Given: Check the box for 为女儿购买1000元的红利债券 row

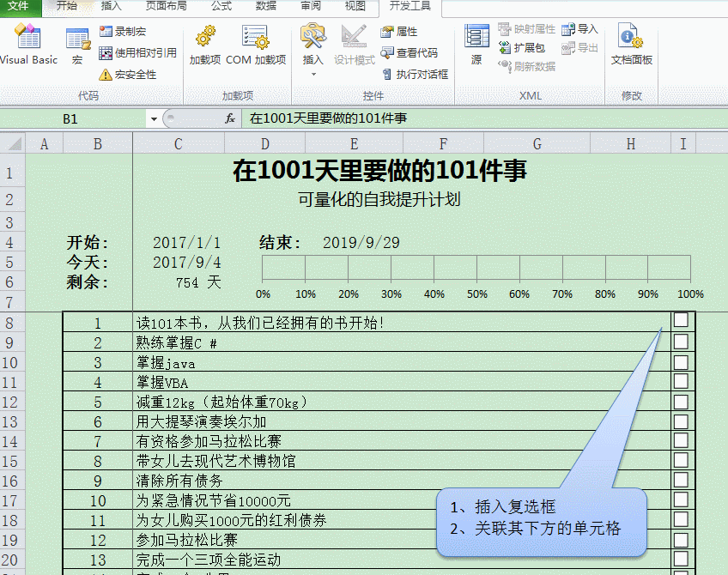Looking at the screenshot, I should pos(681,519).
